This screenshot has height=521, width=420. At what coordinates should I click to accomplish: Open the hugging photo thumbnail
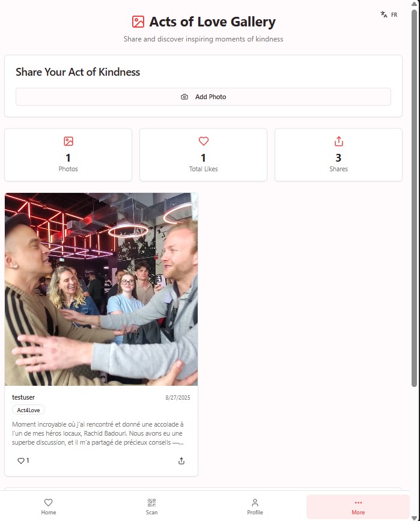[x=102, y=289]
